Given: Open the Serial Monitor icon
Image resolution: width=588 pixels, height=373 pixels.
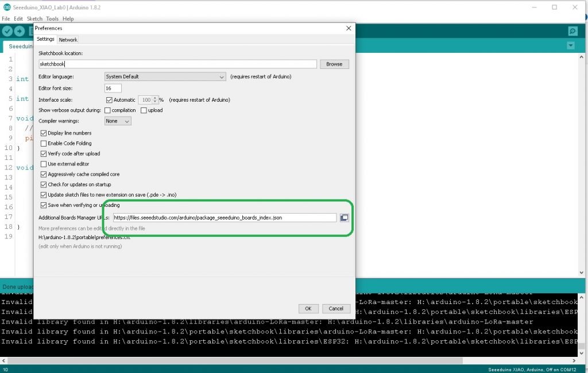Looking at the screenshot, I should click(x=572, y=31).
